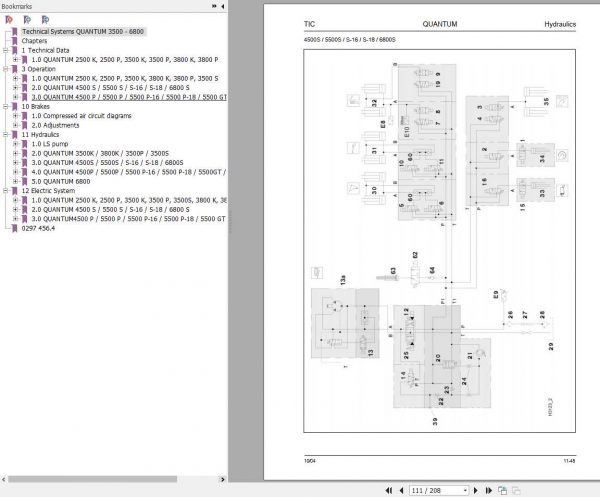Click bookmark icon beside 11 Hydraulics
600x497 pixels.
[x=15, y=134]
